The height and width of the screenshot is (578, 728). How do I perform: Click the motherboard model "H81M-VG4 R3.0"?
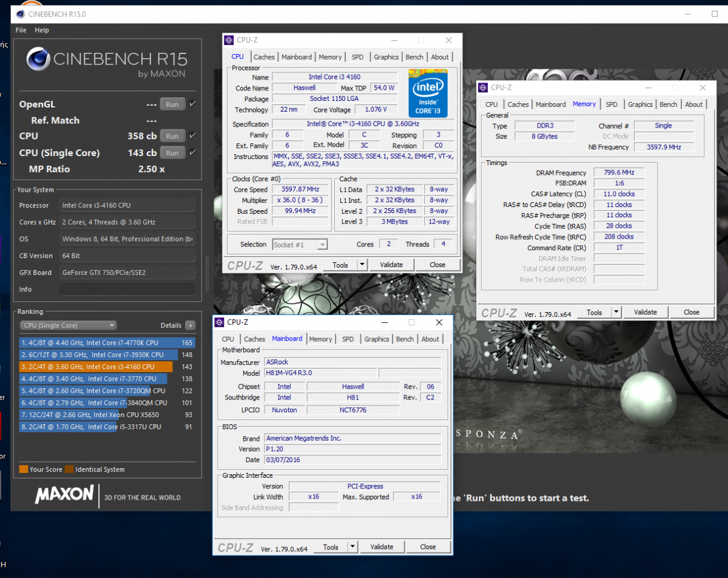click(x=320, y=373)
